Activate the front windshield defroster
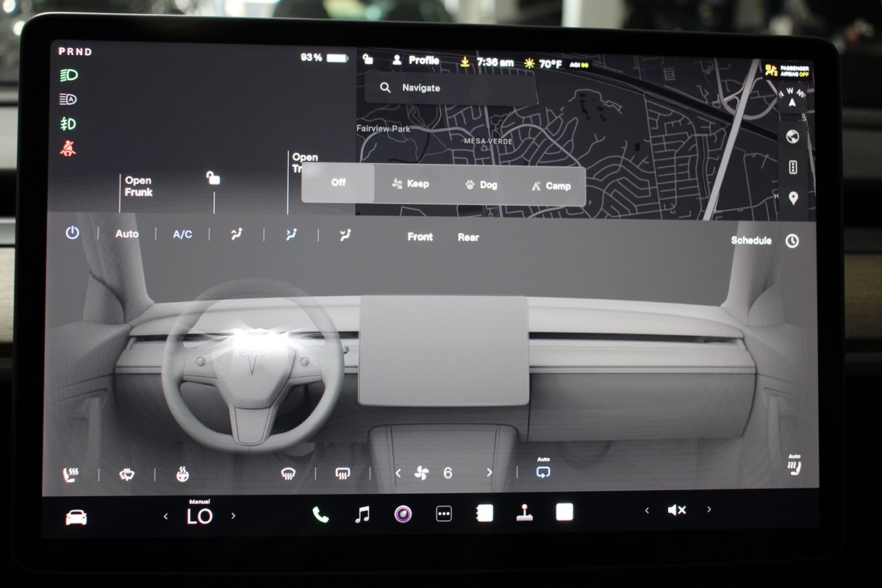882x588 pixels. point(288,474)
